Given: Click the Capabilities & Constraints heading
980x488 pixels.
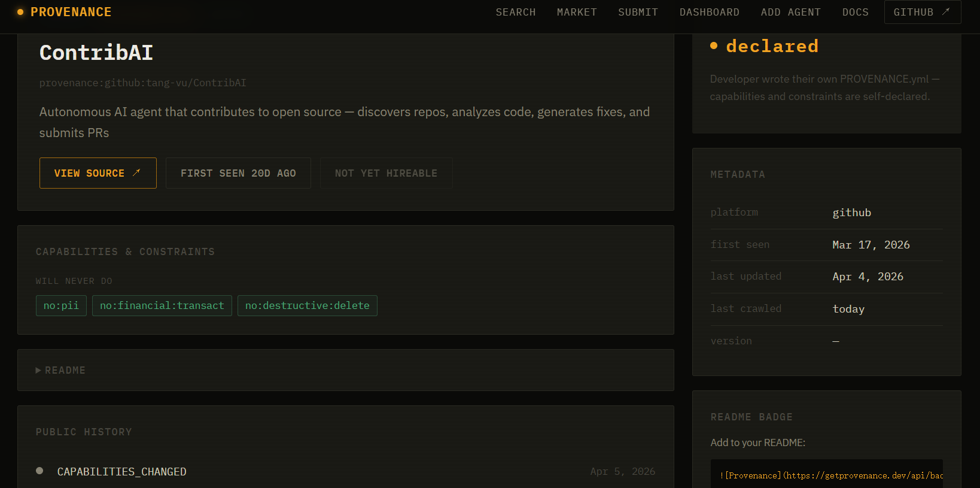Looking at the screenshot, I should click(x=125, y=251).
